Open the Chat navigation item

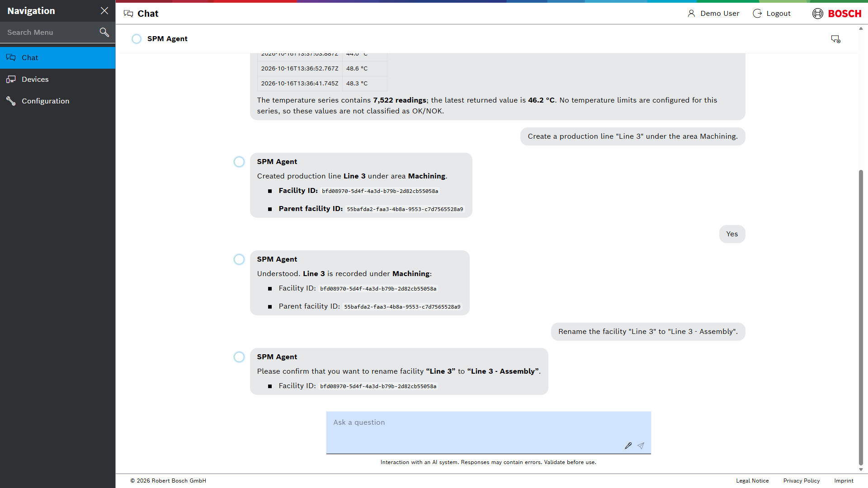click(x=58, y=58)
